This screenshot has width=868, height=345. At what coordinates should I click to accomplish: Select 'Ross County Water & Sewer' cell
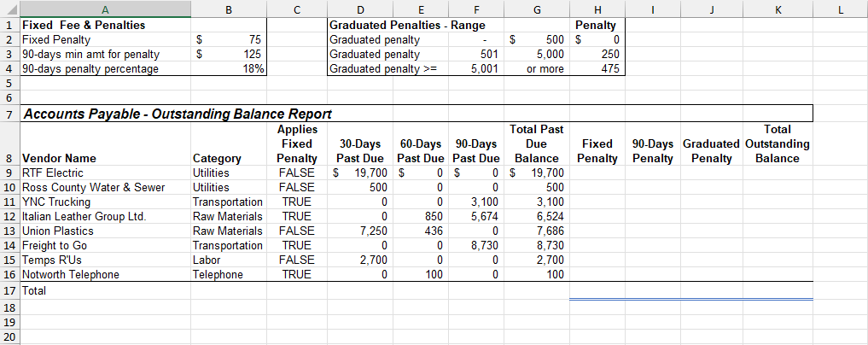pyautogui.click(x=105, y=187)
